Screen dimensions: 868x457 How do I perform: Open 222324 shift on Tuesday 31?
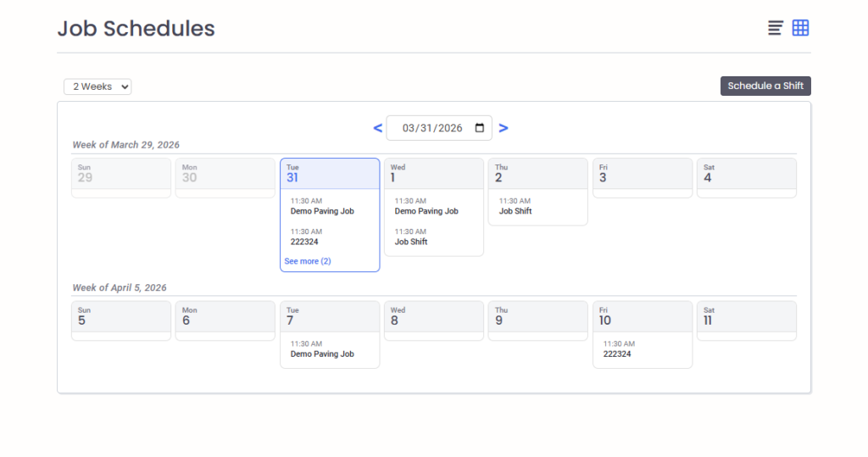(306, 242)
